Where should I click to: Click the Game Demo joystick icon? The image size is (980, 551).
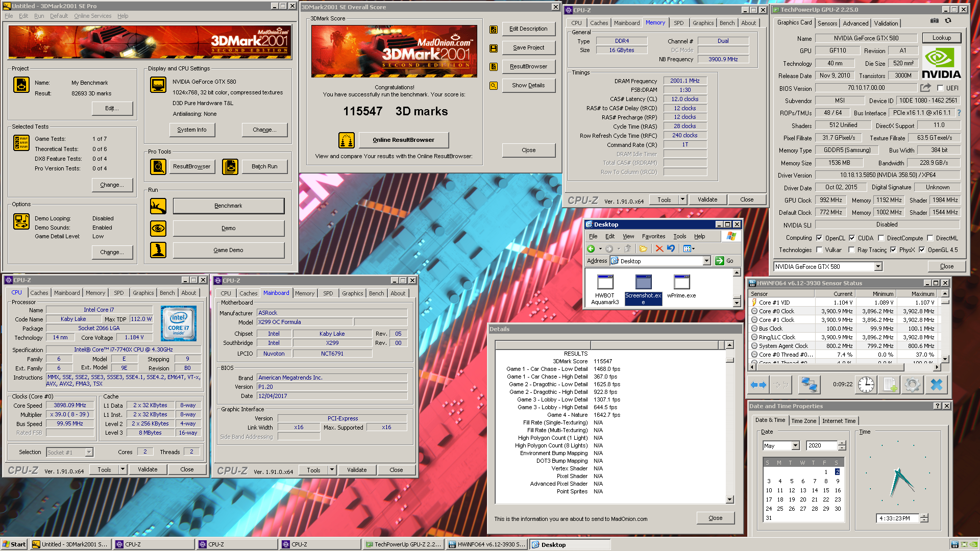click(158, 250)
